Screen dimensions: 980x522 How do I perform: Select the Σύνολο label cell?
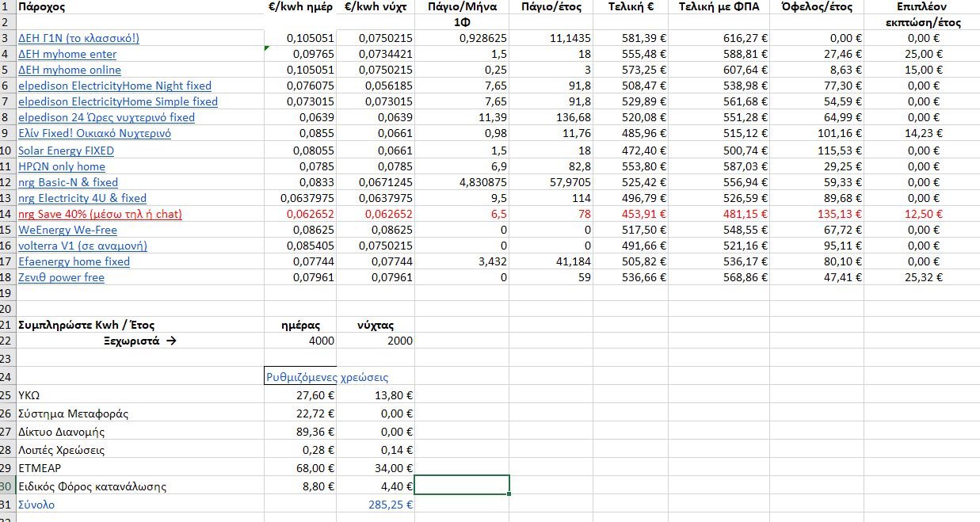[139, 505]
